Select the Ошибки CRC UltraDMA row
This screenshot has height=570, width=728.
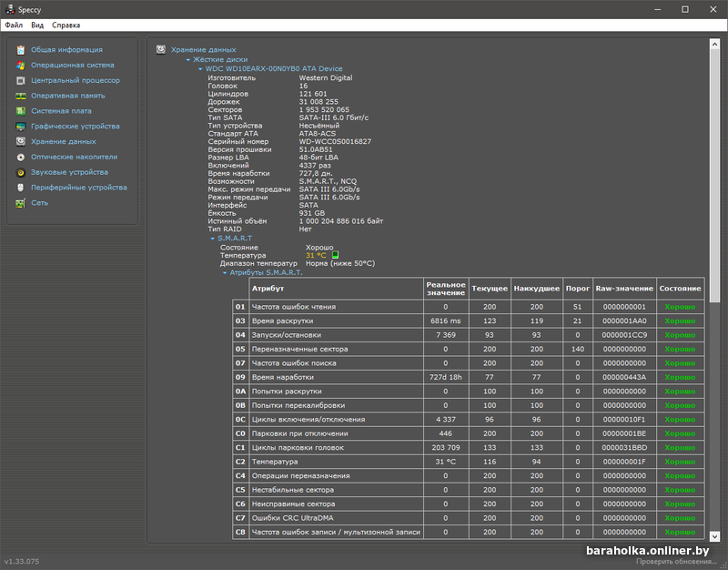469,518
